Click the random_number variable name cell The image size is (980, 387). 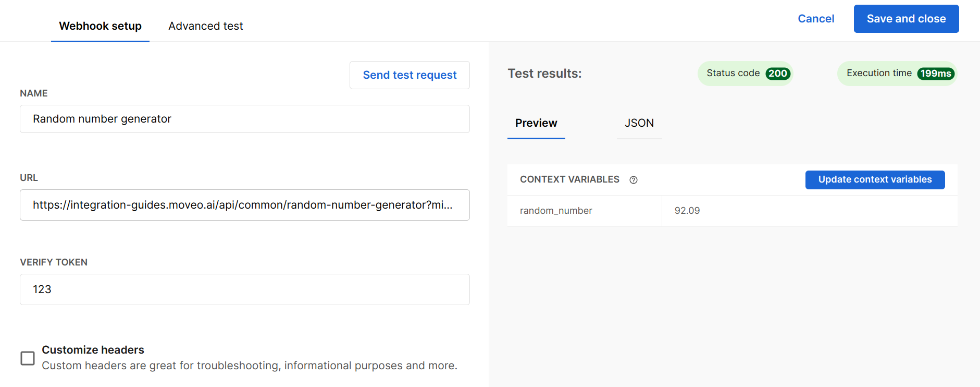(x=556, y=211)
